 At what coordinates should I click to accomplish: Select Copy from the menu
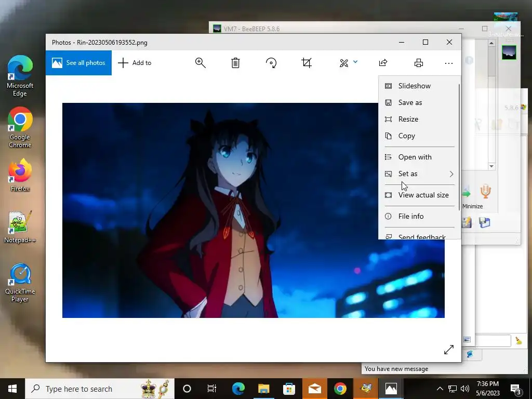[x=419, y=136]
